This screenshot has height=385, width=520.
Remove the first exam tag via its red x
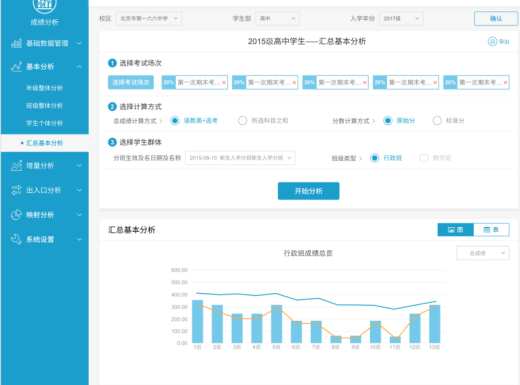(x=224, y=83)
